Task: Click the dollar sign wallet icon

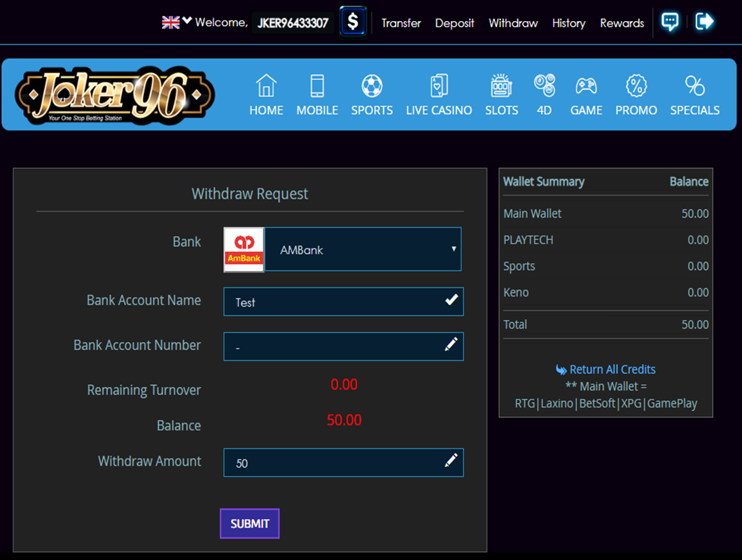Action: (353, 22)
